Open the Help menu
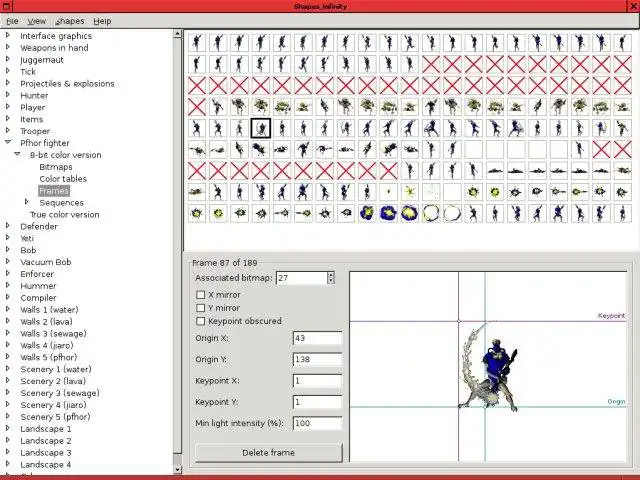 102,21
